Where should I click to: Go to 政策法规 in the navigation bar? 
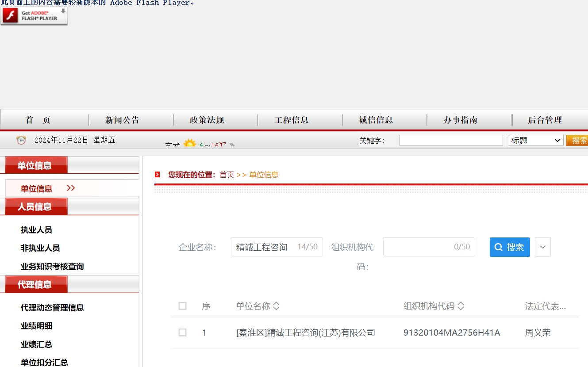click(207, 120)
